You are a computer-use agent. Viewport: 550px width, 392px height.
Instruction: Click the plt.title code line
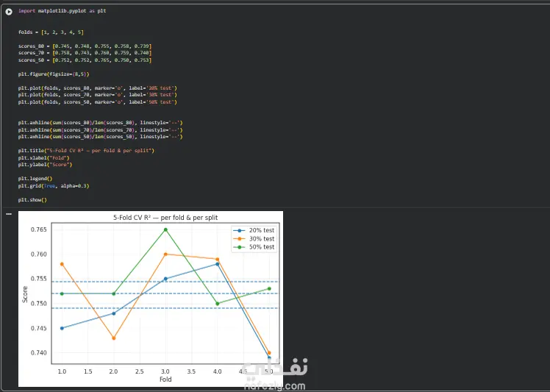(86, 151)
